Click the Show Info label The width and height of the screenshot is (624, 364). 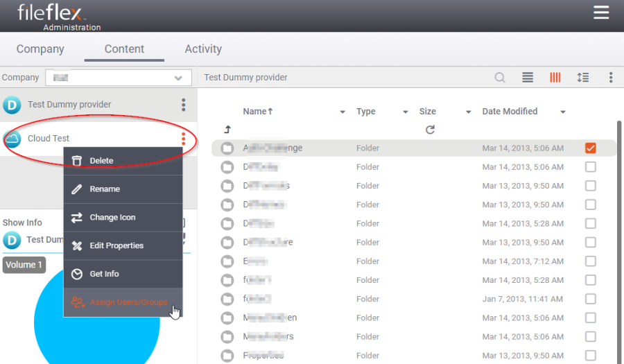tap(22, 223)
